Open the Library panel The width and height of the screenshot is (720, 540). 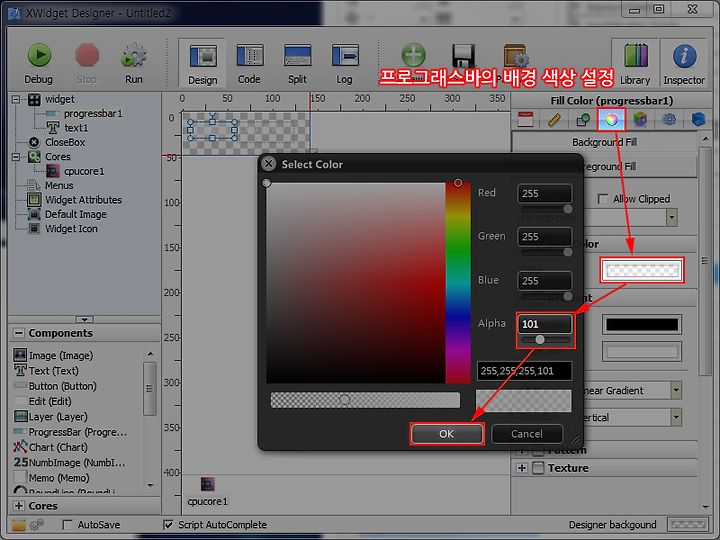(636, 63)
